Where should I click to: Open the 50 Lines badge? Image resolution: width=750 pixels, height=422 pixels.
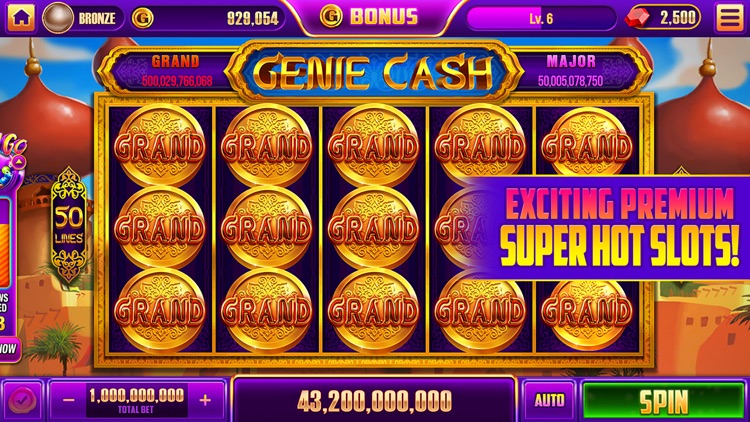[69, 225]
